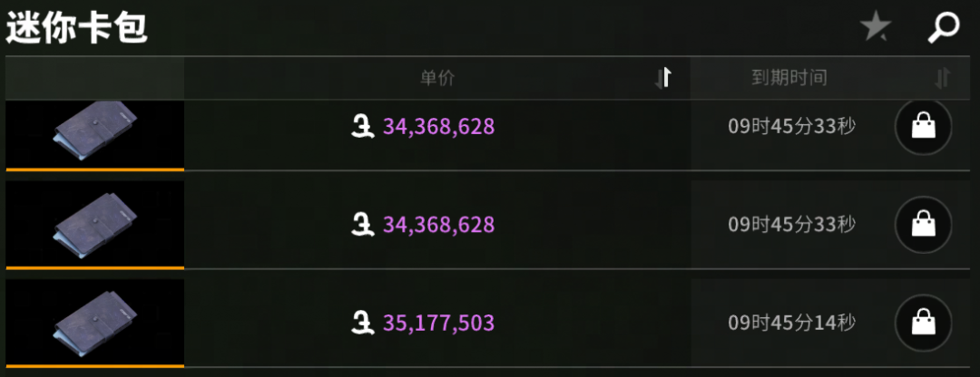The width and height of the screenshot is (980, 377).
Task: Select the first row's item thumbnail
Action: point(94,132)
